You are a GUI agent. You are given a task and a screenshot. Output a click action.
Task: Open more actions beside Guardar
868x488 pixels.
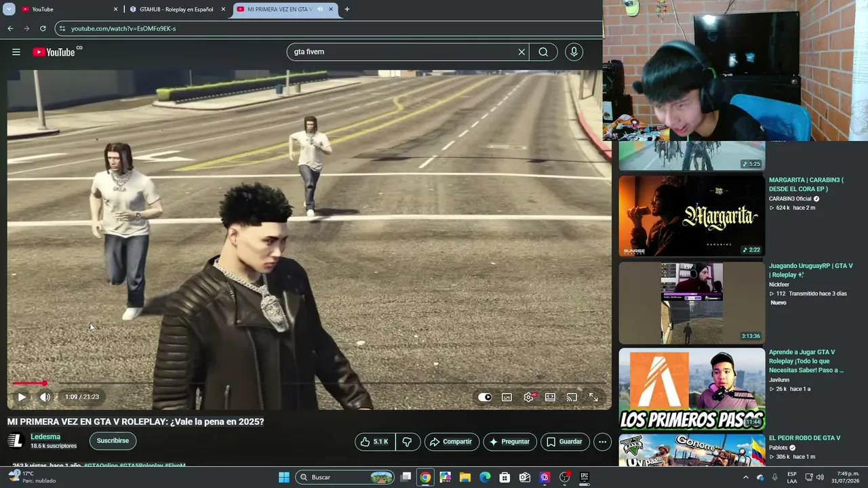(602, 442)
